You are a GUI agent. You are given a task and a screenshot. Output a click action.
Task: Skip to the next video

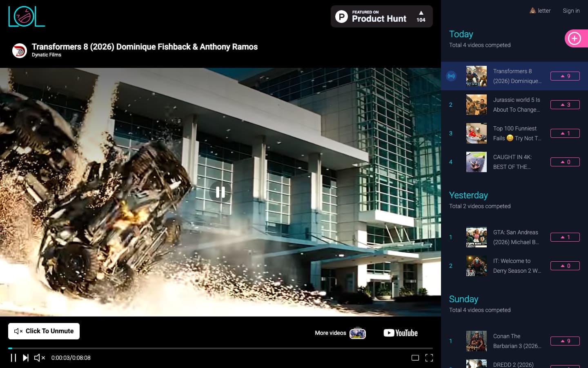[x=26, y=358]
